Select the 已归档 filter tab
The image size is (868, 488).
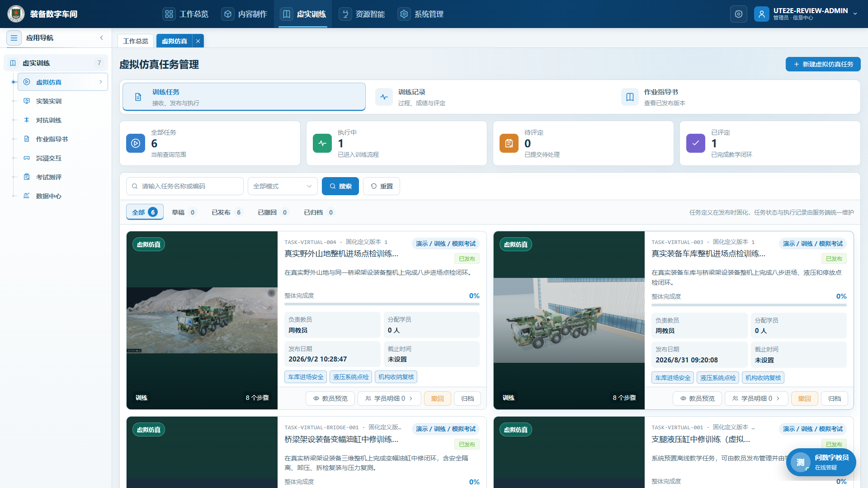point(319,212)
